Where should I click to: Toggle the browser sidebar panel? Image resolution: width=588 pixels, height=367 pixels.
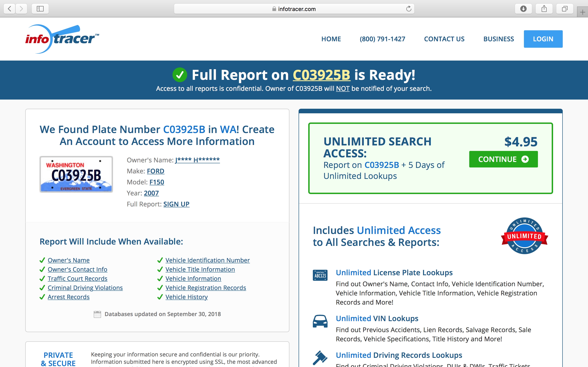(x=40, y=9)
